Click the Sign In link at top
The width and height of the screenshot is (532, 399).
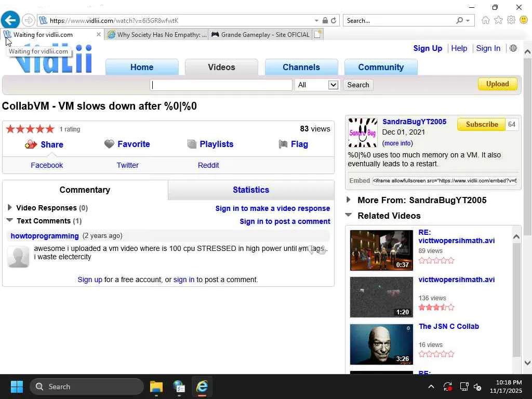pos(488,48)
